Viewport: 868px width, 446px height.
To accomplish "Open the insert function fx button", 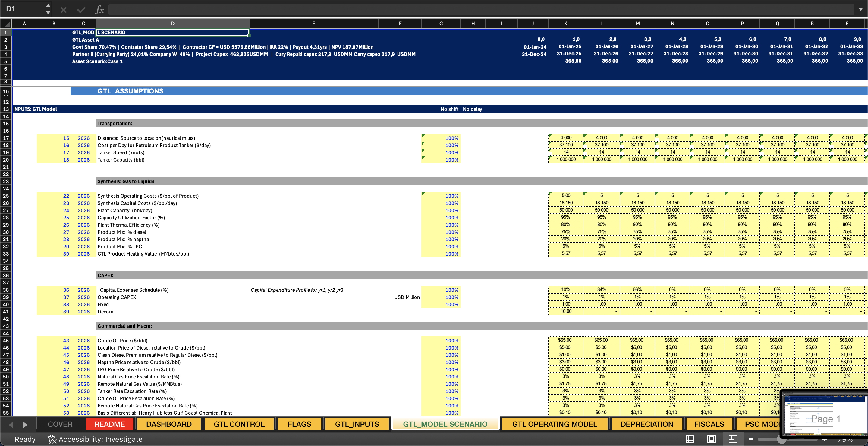I will point(99,9).
